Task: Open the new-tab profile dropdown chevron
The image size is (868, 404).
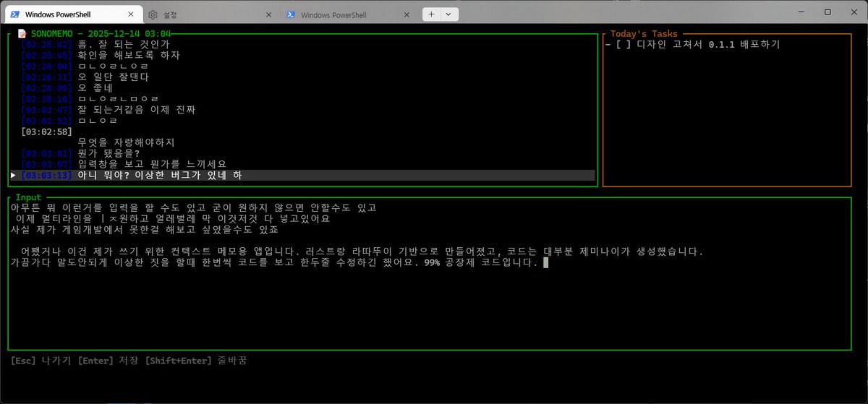Action: tap(448, 14)
